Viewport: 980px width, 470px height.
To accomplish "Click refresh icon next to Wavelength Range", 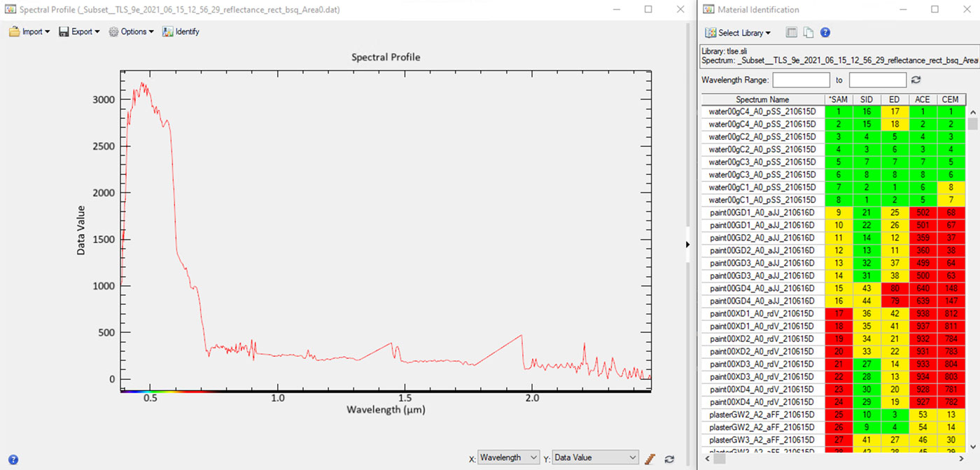I will (916, 80).
